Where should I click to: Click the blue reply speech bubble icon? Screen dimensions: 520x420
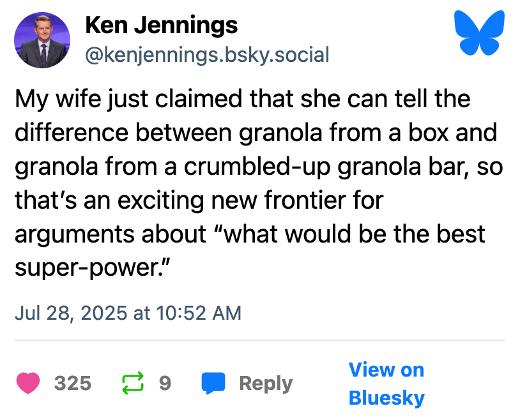(x=213, y=383)
